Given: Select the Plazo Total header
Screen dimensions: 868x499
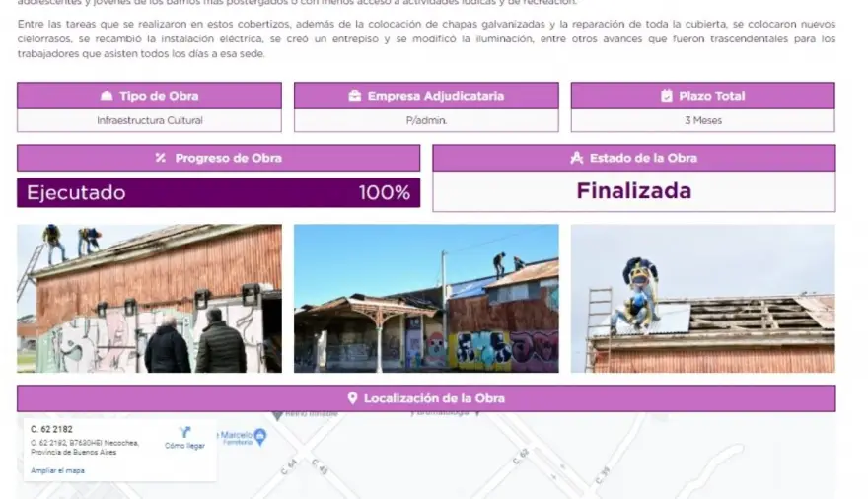Looking at the screenshot, I should pos(703,96).
